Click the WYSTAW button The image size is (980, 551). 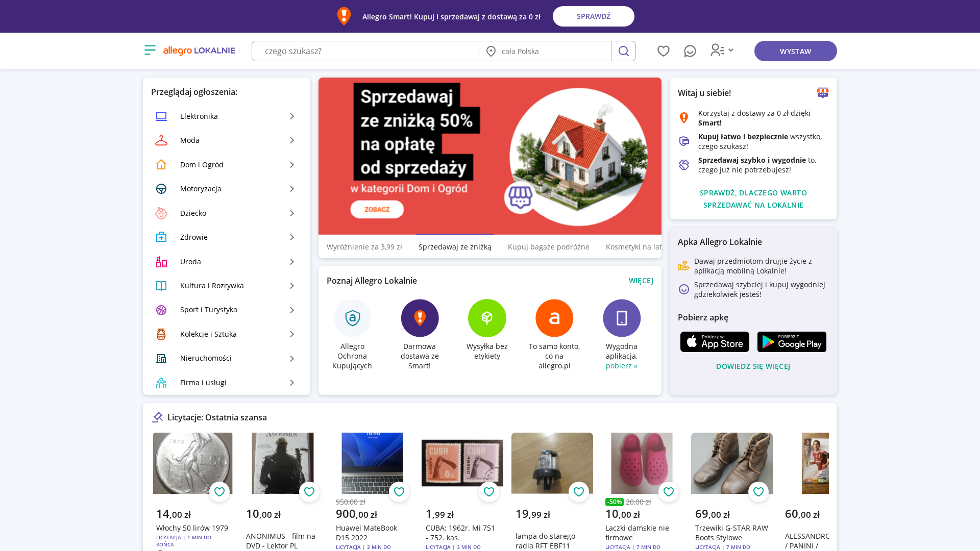click(795, 51)
